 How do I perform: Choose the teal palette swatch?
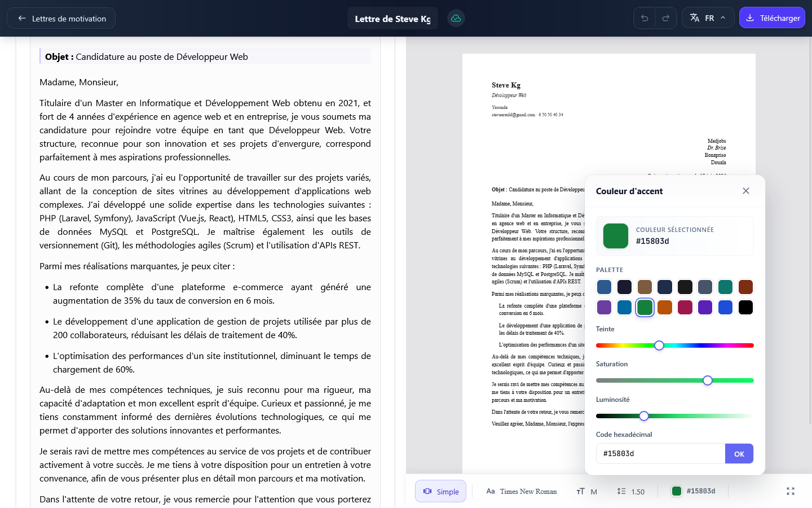tap(725, 287)
